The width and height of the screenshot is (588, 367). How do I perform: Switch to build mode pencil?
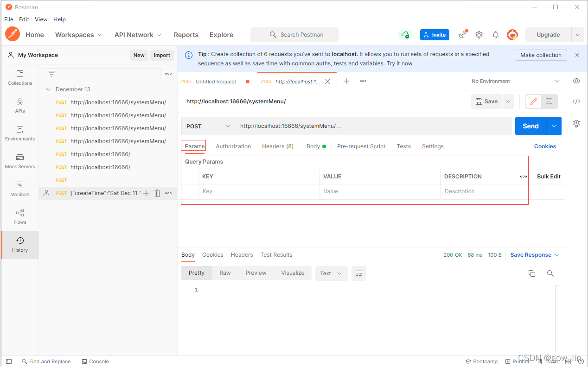(x=534, y=101)
